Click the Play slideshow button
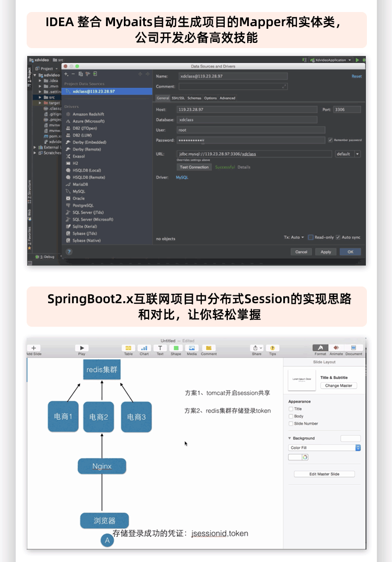392x562 pixels. click(x=82, y=348)
